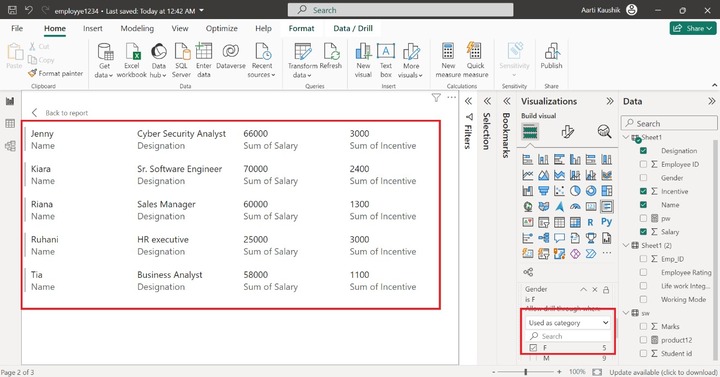
Task: Open the Table view sidebar icon
Action: (10, 124)
